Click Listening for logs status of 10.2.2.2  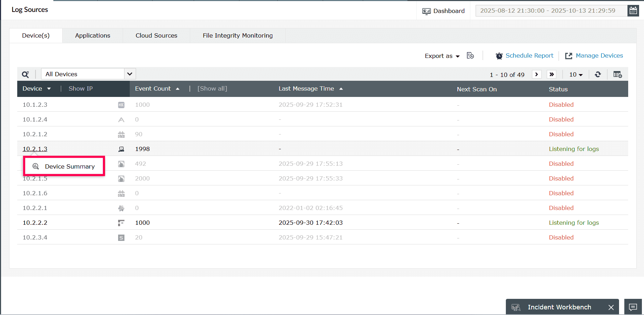[574, 223]
